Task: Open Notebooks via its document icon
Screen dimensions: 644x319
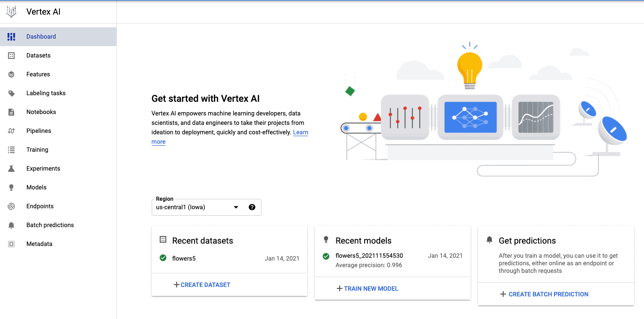Action: [x=11, y=112]
